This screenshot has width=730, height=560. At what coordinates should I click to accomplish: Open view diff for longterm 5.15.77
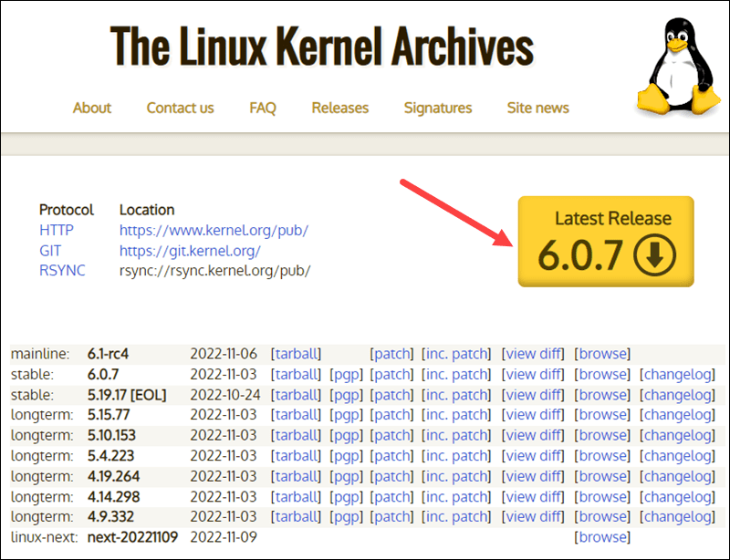point(534,415)
